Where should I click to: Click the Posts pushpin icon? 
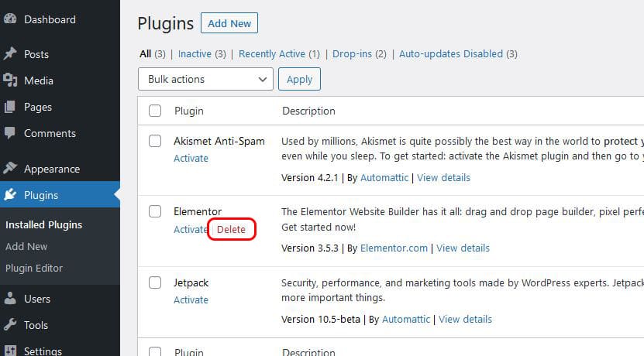(11, 54)
